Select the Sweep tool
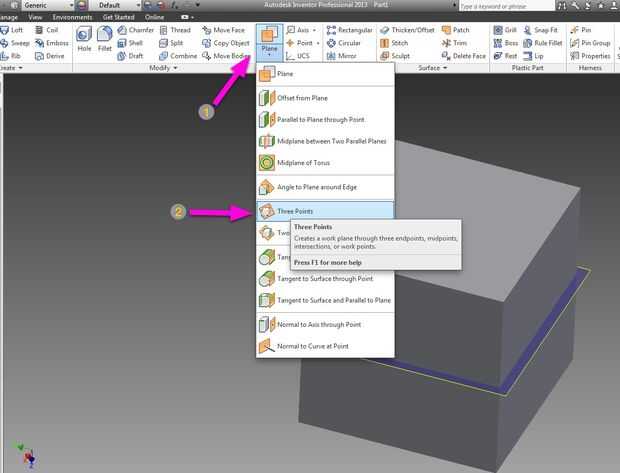 point(15,43)
